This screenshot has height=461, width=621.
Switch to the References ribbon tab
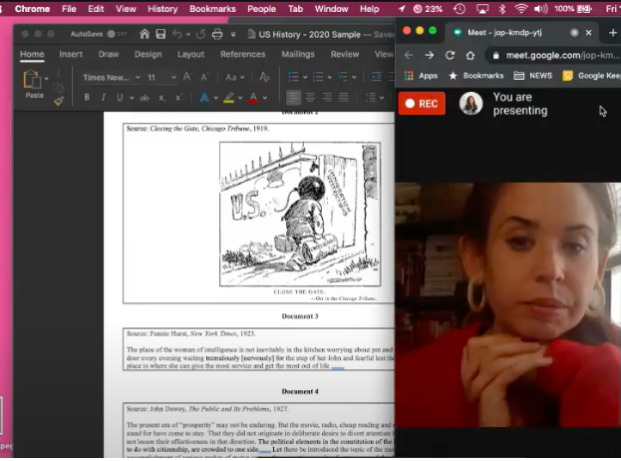242,54
